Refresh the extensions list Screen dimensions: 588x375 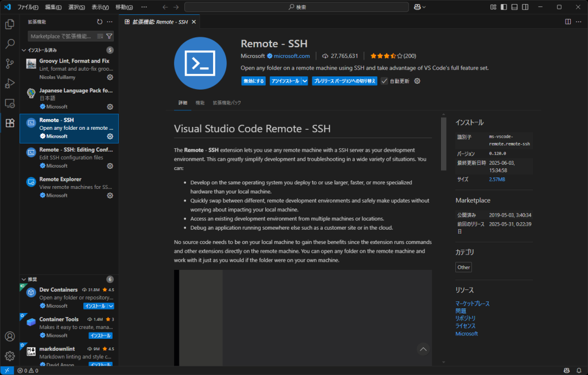click(x=99, y=22)
